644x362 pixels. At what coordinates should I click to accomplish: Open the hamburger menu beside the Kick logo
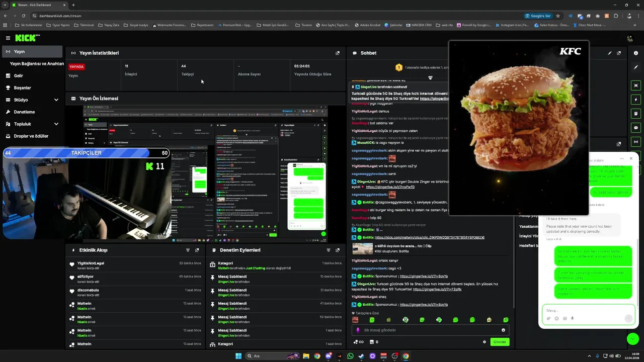coord(8,38)
